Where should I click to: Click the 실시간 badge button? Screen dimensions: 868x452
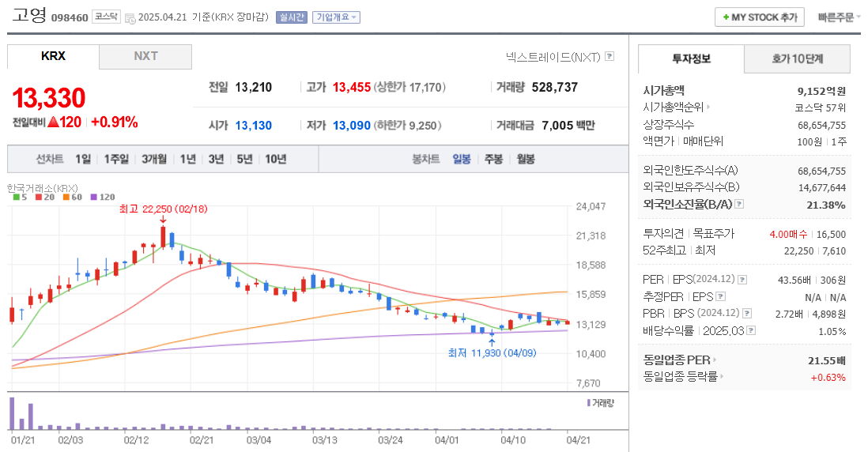pos(292,17)
